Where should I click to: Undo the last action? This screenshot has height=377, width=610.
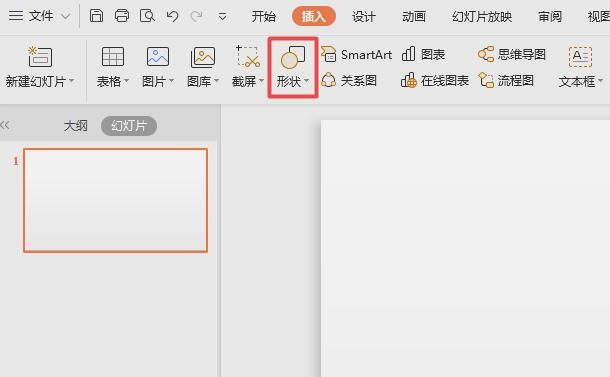click(172, 16)
